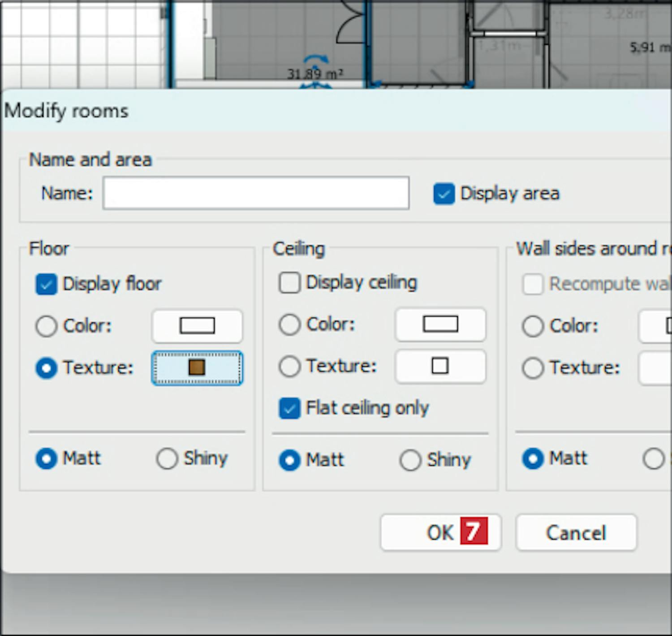The height and width of the screenshot is (636, 672).
Task: Select the Floor Color radio button
Action: click(x=46, y=326)
